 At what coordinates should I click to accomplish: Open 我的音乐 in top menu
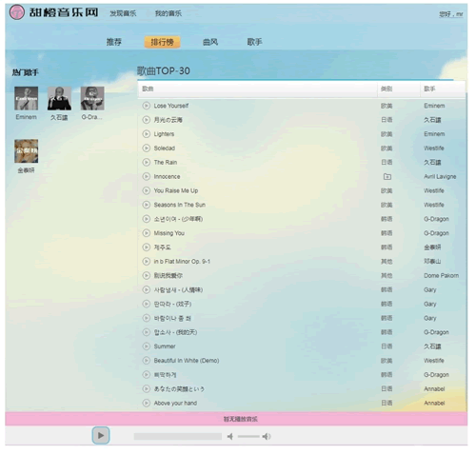point(169,13)
